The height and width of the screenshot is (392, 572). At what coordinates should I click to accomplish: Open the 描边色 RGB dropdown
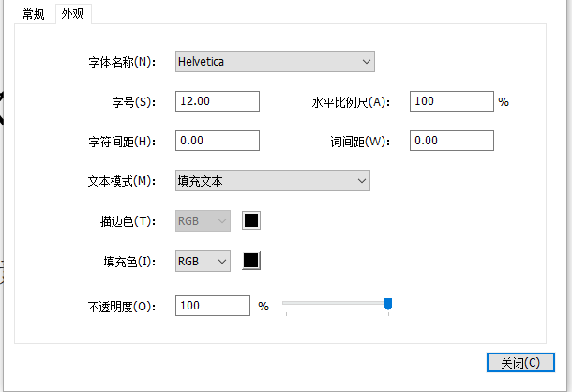[203, 221]
